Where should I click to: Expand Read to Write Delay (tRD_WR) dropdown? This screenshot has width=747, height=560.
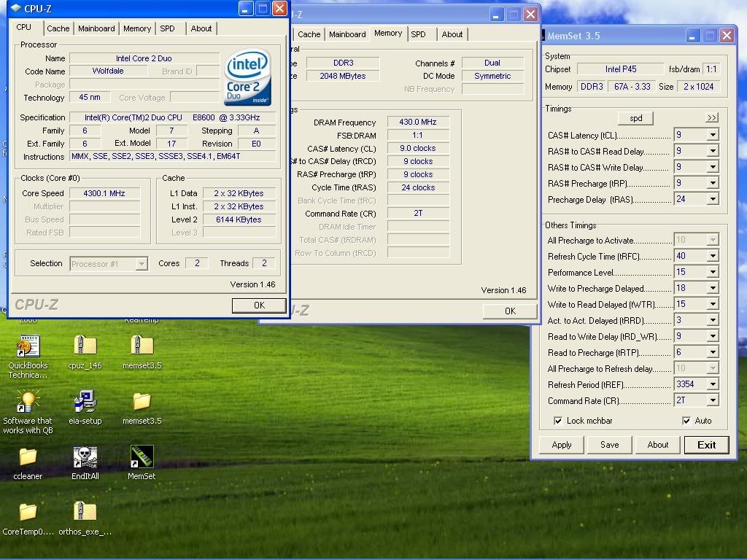pos(713,336)
